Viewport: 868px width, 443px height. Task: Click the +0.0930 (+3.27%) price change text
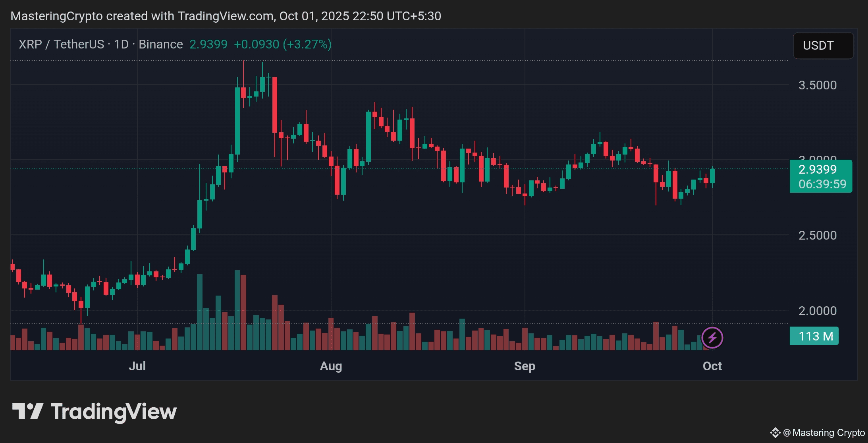pyautogui.click(x=283, y=44)
